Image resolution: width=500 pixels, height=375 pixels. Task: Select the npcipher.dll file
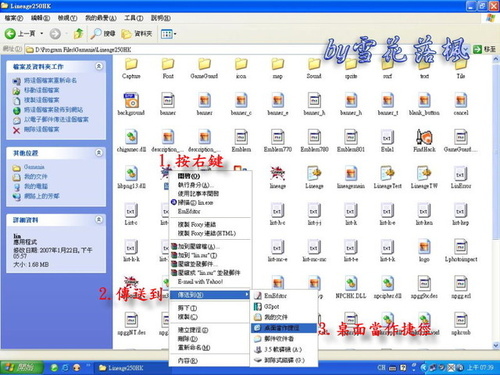387,287
